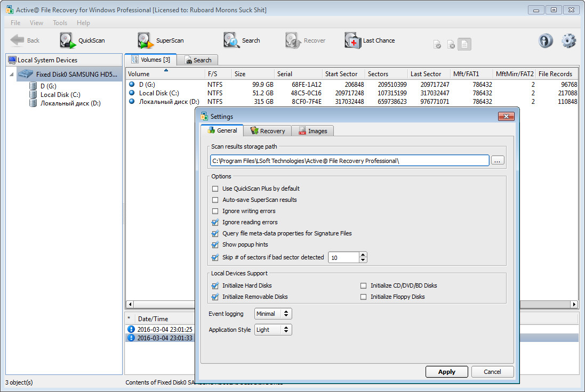Click left arrow of volumes horizontal scrollbar
This screenshot has height=392, width=585.
(x=130, y=305)
